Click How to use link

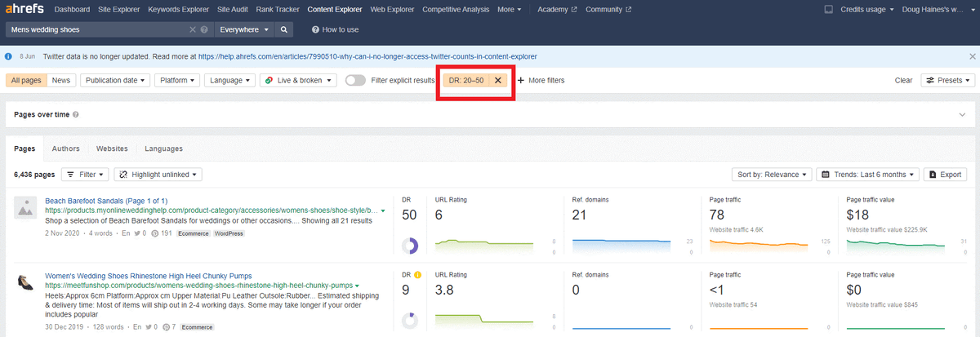(x=335, y=29)
